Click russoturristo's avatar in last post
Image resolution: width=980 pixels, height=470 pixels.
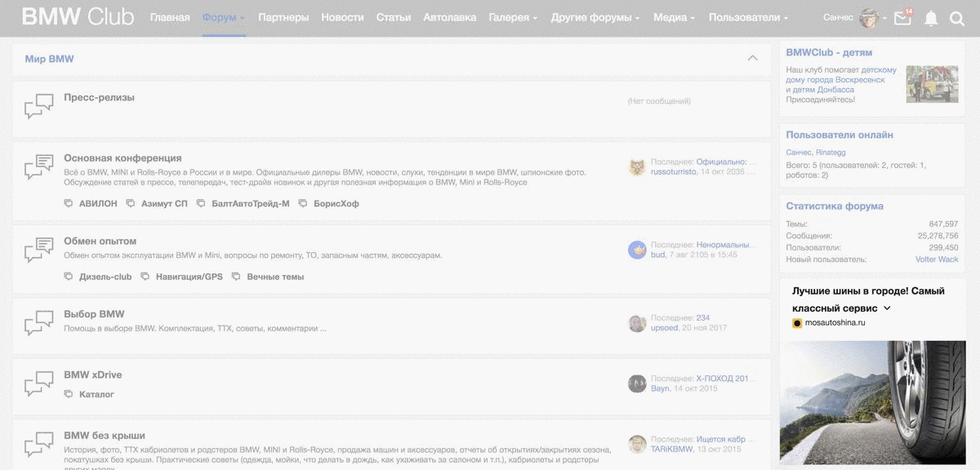click(x=637, y=167)
